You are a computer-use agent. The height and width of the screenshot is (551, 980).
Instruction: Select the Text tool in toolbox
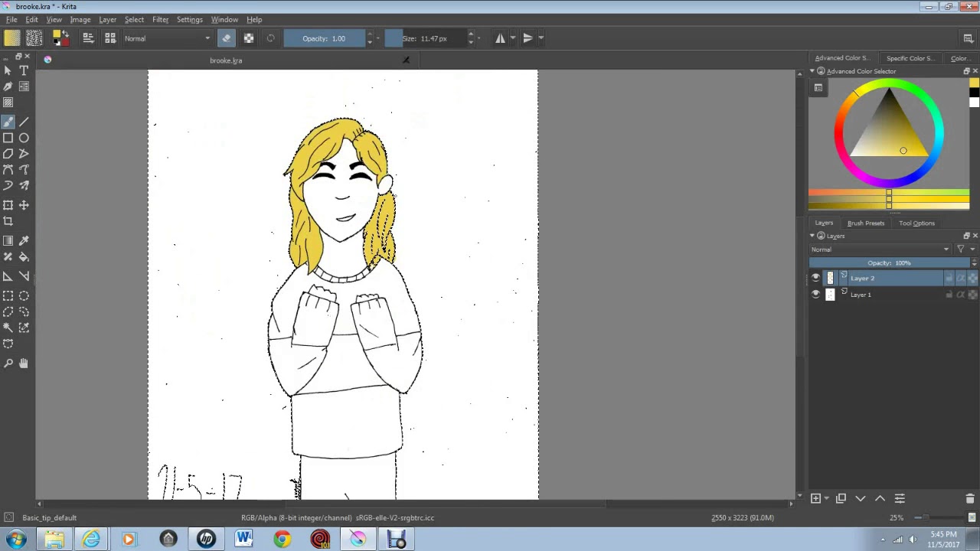click(24, 70)
